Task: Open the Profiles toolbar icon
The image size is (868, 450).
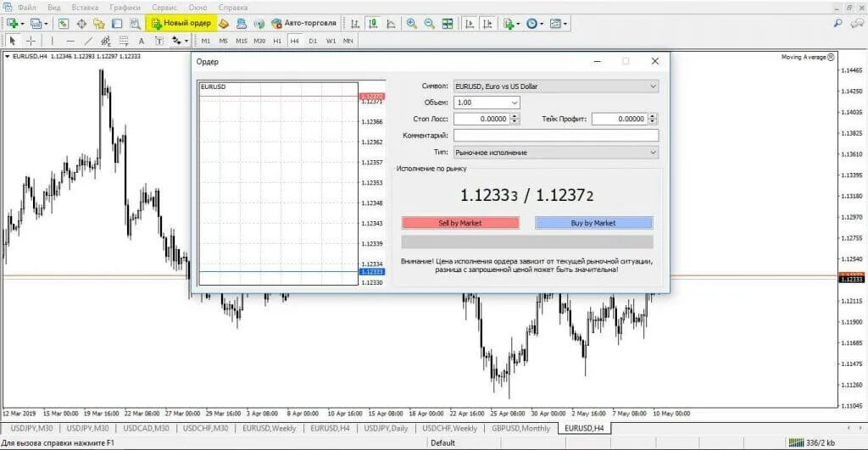Action: 37,23
